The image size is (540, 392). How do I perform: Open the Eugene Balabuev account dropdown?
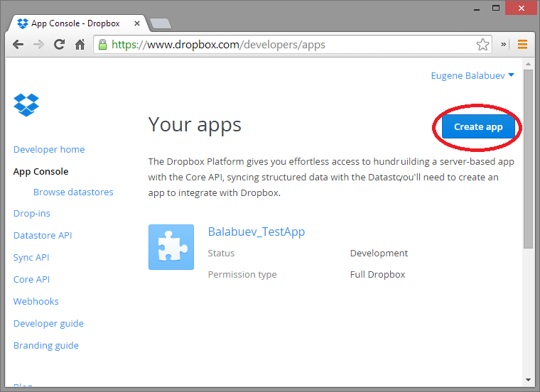472,76
